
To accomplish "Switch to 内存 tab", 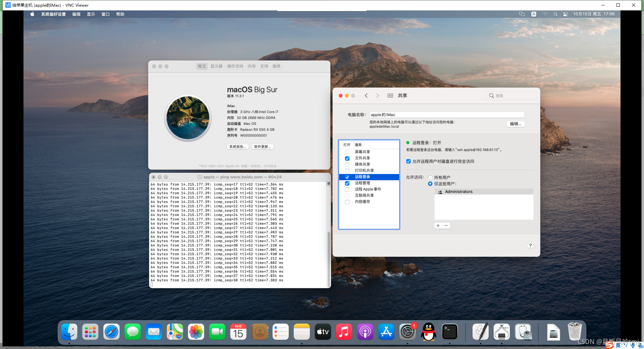I will coord(252,66).
